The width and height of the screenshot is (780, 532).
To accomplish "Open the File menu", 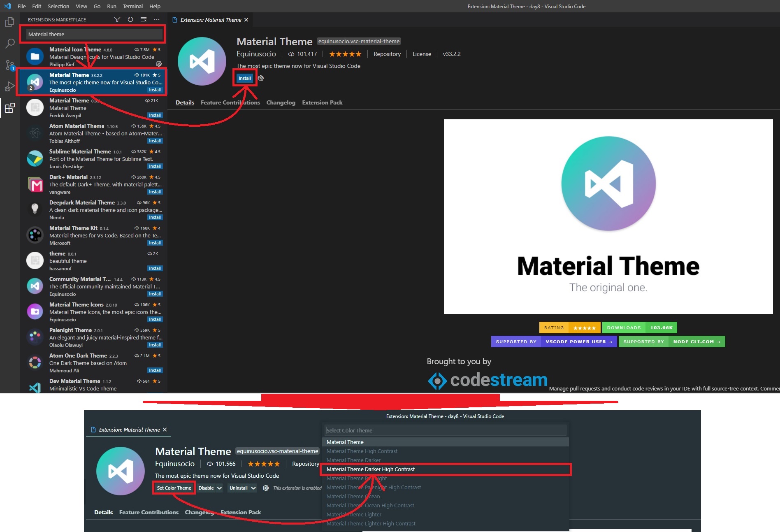I will 22,6.
